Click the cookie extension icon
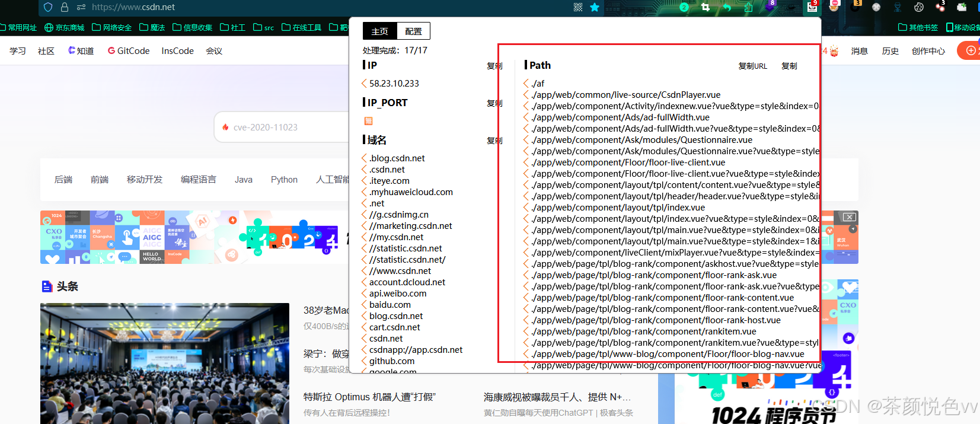The height and width of the screenshot is (424, 980). coord(919,7)
